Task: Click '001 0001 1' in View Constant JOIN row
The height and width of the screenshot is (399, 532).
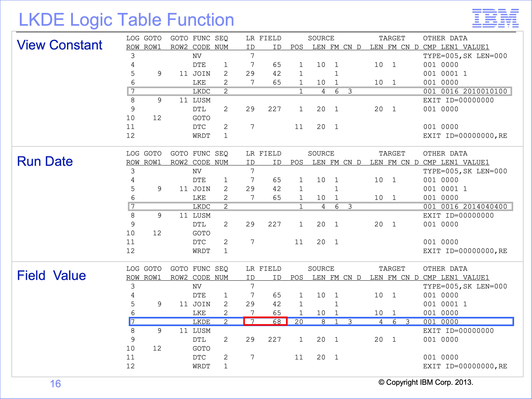Action: [445, 74]
